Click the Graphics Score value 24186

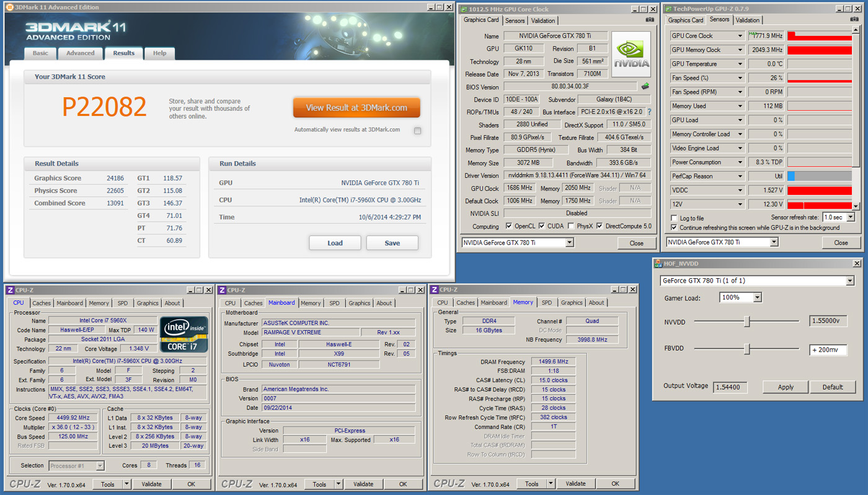115,178
